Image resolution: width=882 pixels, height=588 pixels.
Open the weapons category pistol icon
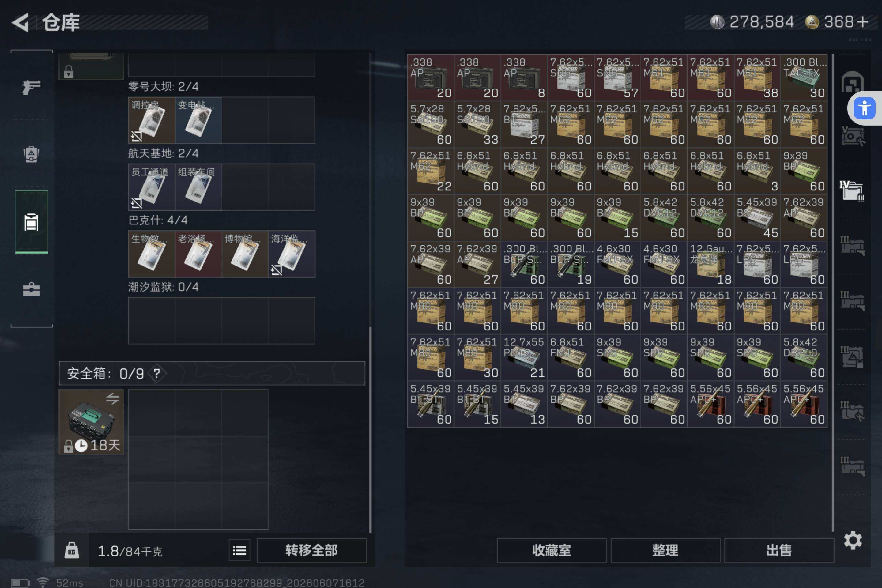31,87
